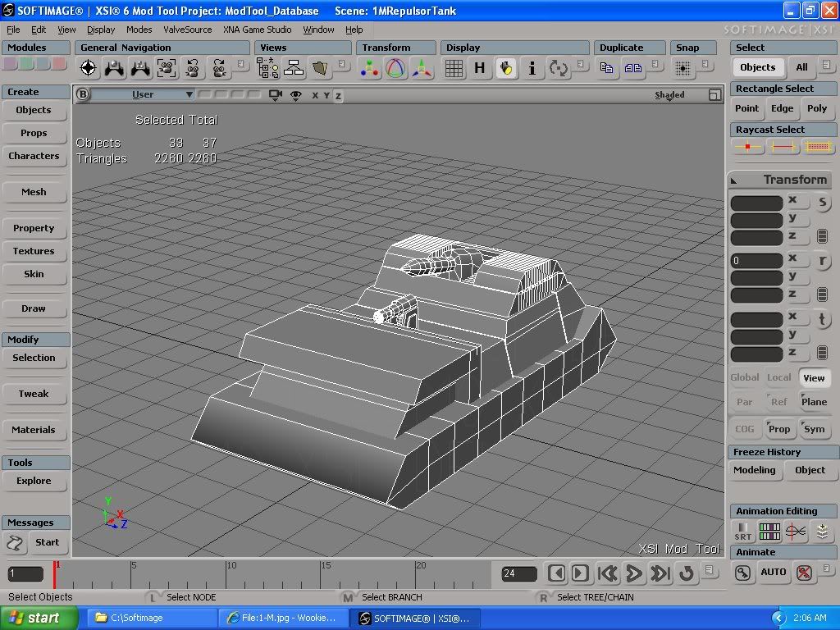The height and width of the screenshot is (630, 840).
Task: Open the Modules header menu
Action: coord(36,47)
